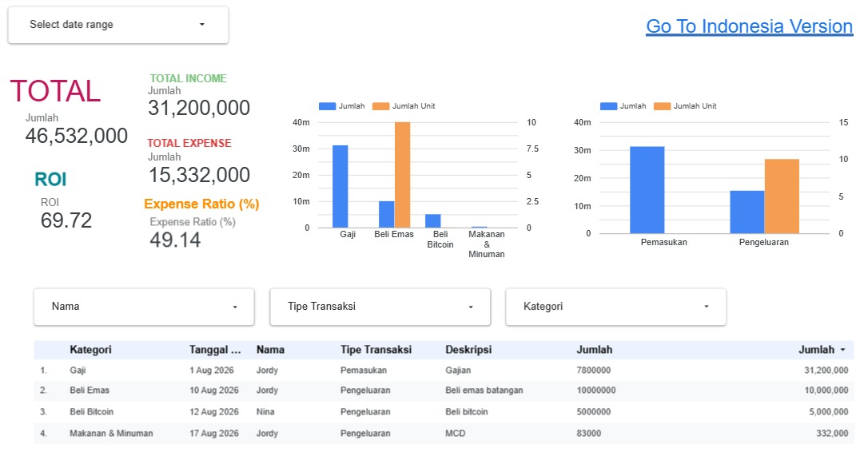868x452 pixels.
Task: Click the date 1 Aug 2026
Action: [212, 370]
